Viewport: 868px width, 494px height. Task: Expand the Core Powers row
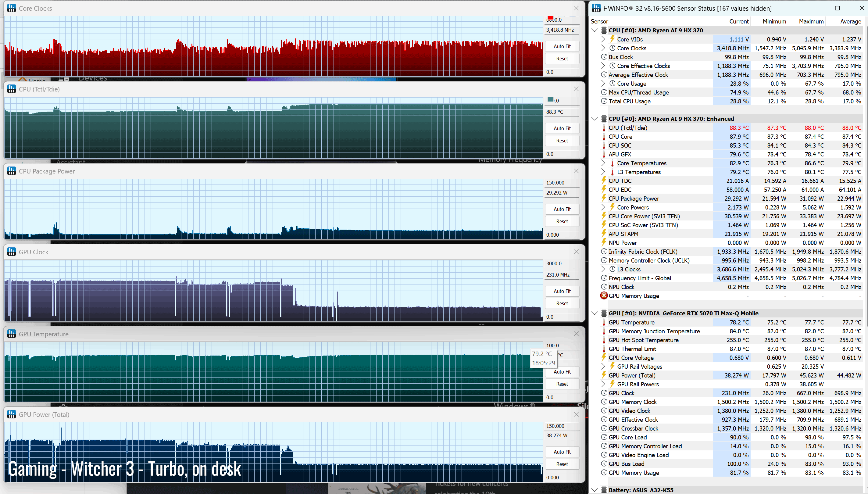[603, 207]
